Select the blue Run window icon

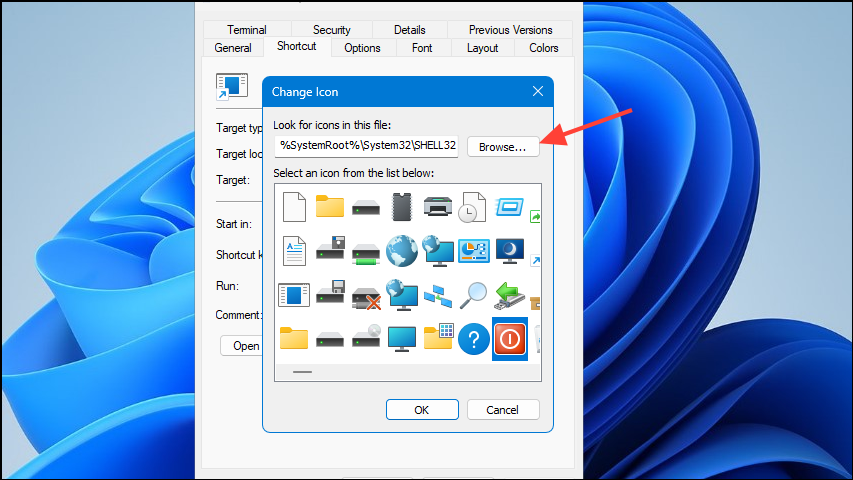point(510,207)
